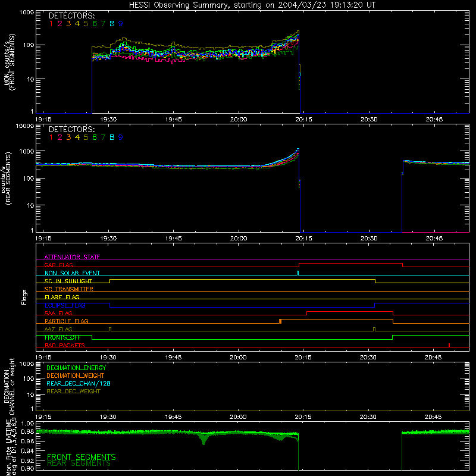Click the DECIMATION_ENERGY legend entry
Screen dimensions: 476x476
(x=76, y=368)
